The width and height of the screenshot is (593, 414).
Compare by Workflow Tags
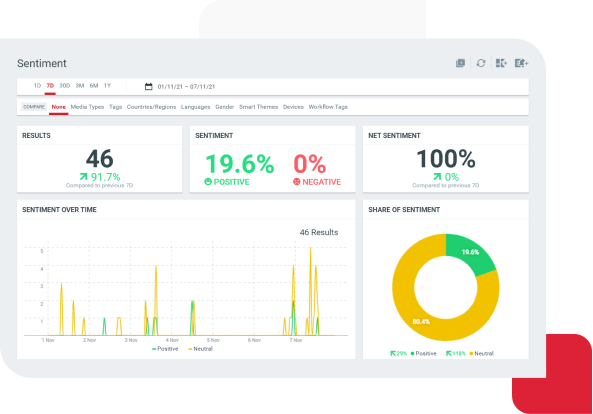(328, 107)
